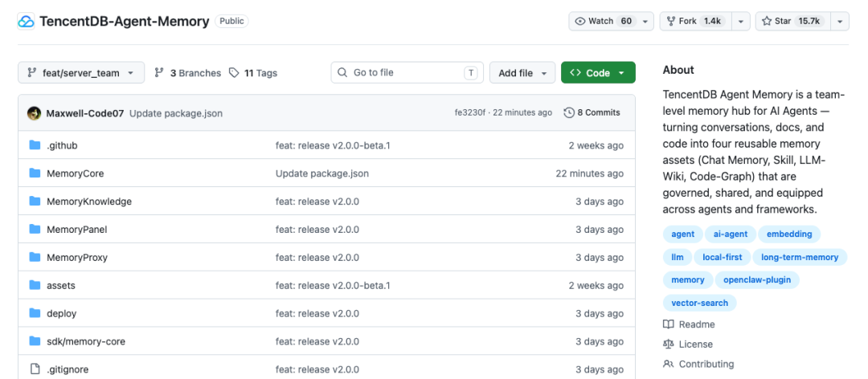Click the search magnifier icon
Screen dimensions: 868x379
(342, 72)
